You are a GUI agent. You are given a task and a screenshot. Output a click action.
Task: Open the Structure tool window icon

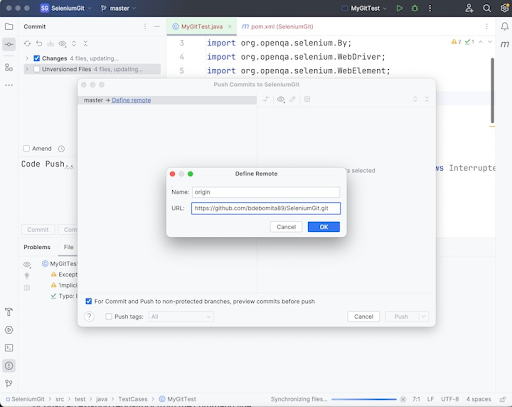(9, 68)
